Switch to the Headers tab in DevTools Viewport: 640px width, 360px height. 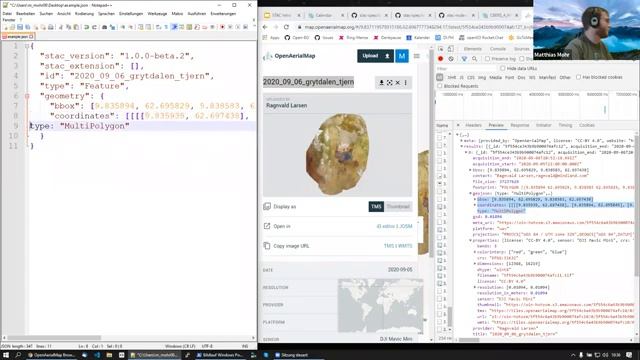[x=473, y=125]
